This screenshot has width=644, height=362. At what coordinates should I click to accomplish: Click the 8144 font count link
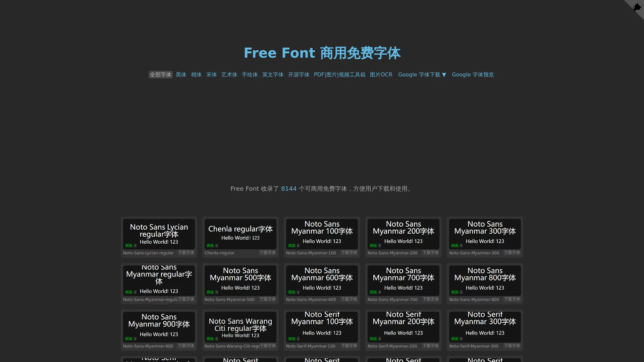(x=288, y=189)
